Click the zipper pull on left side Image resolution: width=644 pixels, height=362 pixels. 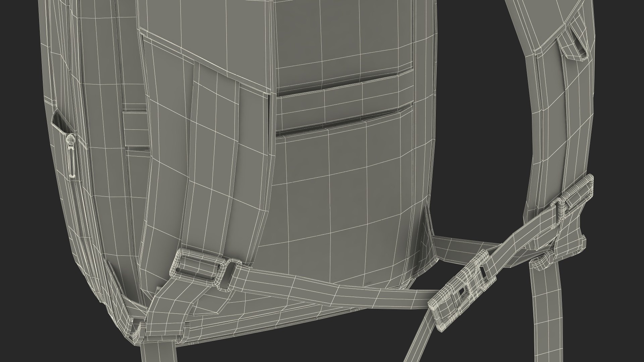pos(71,156)
